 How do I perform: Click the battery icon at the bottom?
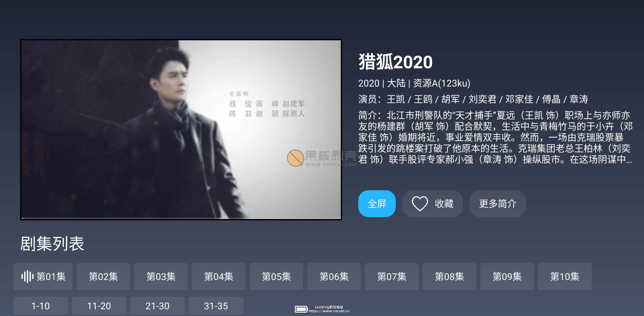301,309
